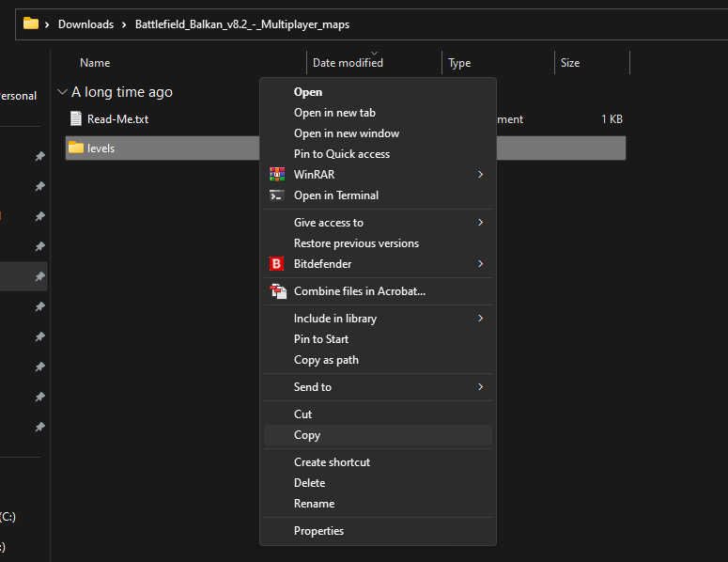Expand the WinRAR submenu arrow
Image resolution: width=728 pixels, height=562 pixels.
pos(480,175)
